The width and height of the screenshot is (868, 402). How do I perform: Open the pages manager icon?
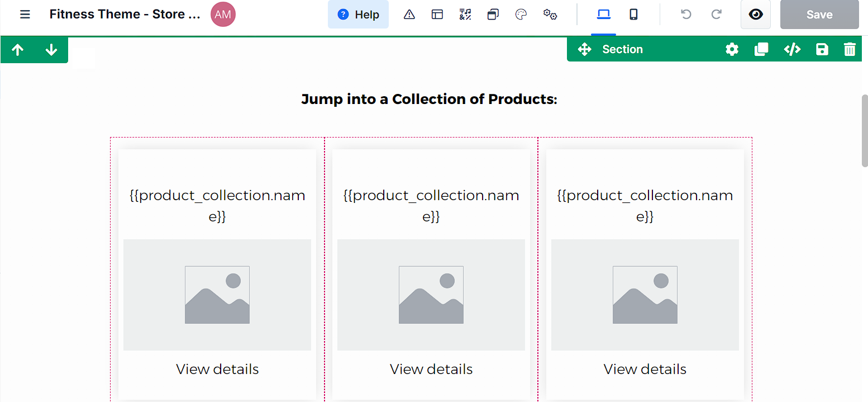point(493,14)
